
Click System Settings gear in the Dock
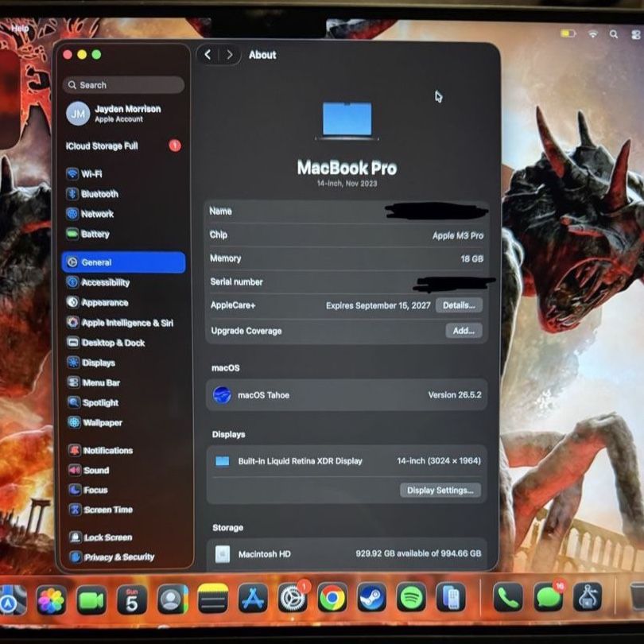coord(293,598)
